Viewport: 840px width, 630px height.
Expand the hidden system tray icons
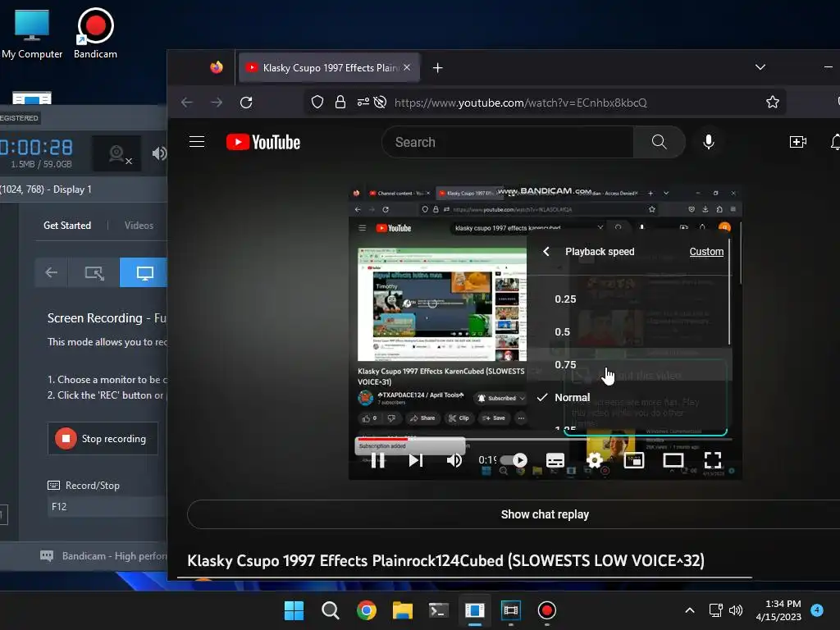pyautogui.click(x=690, y=610)
